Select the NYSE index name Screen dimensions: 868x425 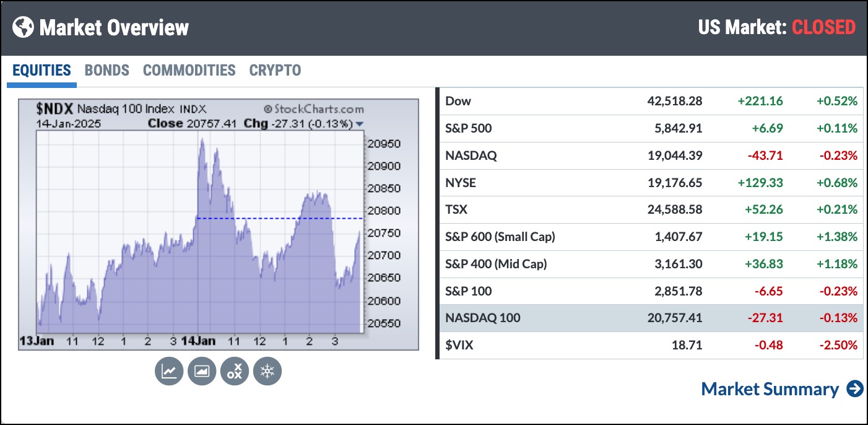point(461,183)
